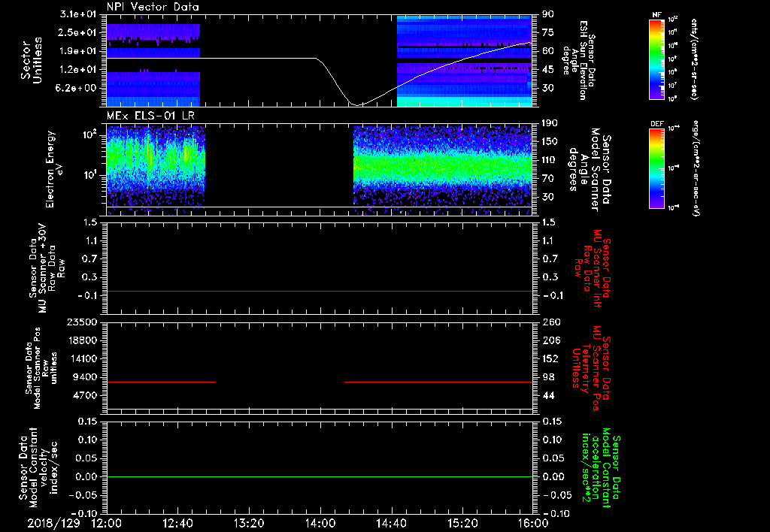The image size is (770, 532).
Task: Click the 18800 scanner position tick
Action: coord(81,340)
